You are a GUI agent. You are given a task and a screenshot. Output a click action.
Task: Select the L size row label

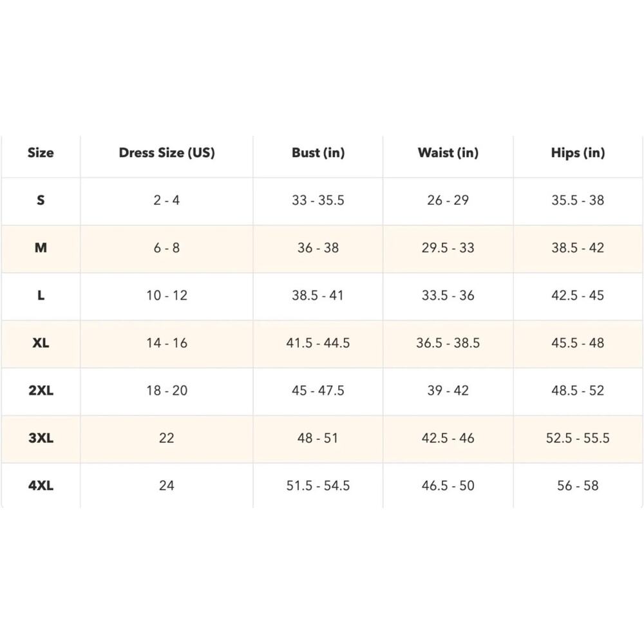(x=41, y=296)
